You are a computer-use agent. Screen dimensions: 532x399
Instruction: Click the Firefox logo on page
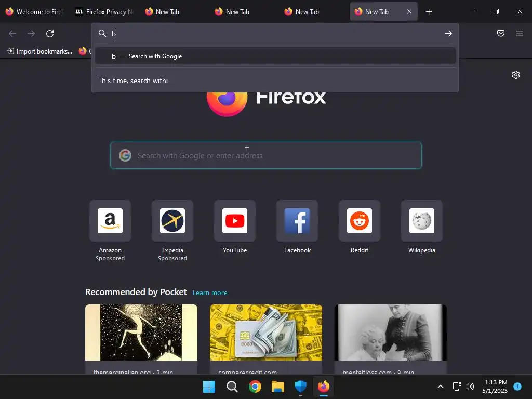[227, 104]
